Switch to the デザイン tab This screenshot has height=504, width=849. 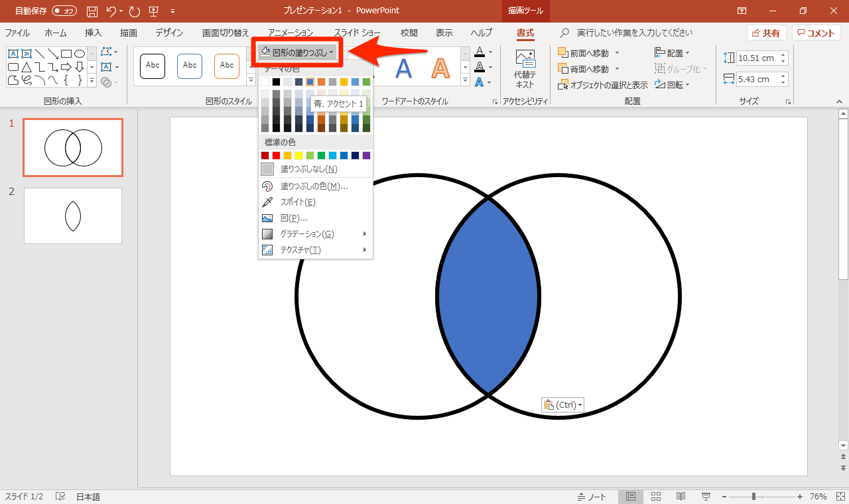point(170,32)
